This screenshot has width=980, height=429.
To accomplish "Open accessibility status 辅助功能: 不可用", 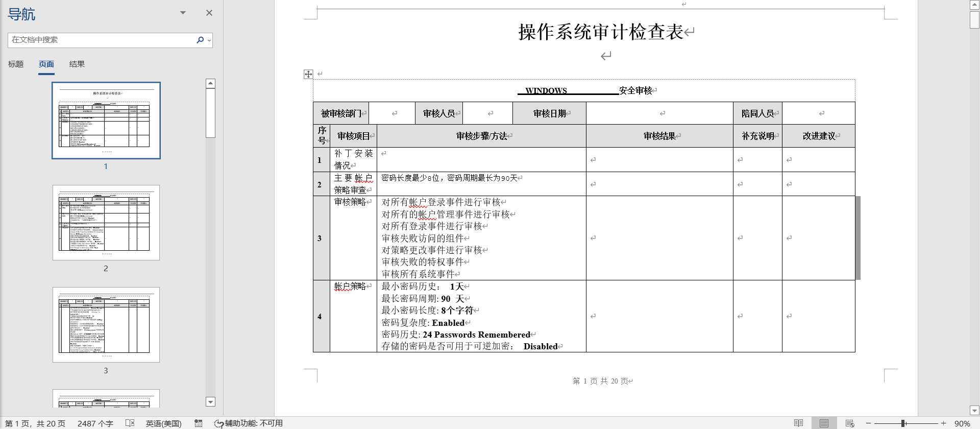I will tap(249, 423).
